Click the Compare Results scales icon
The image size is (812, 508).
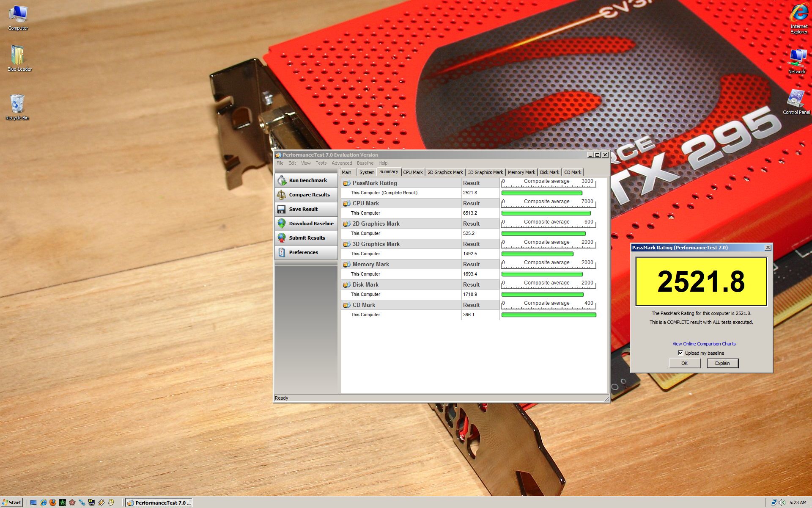[282, 195]
